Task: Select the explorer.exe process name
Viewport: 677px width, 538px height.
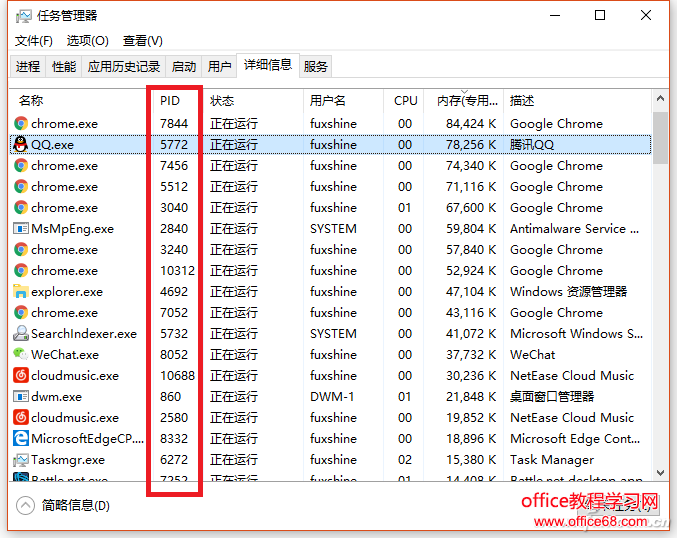Action: pyautogui.click(x=67, y=292)
